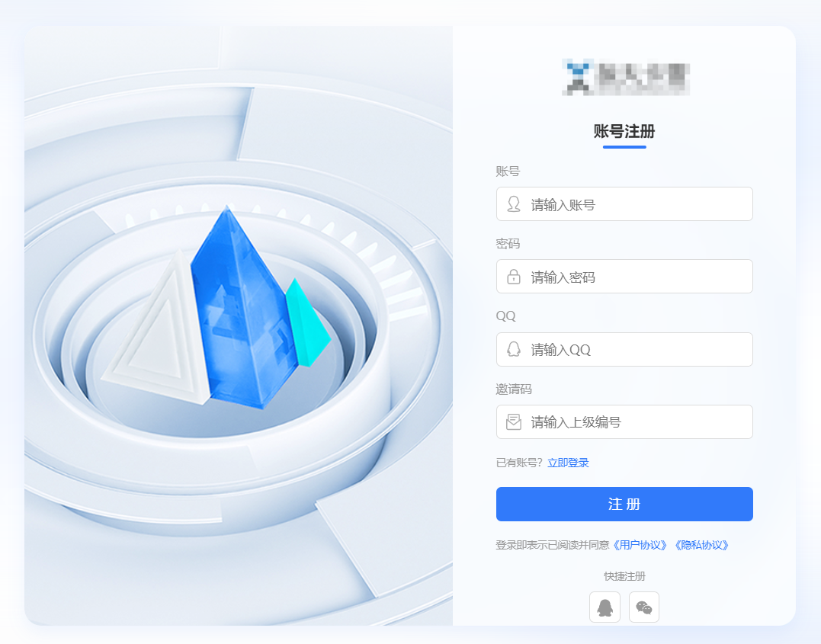Image resolution: width=821 pixels, height=644 pixels.
Task: Click the WeChat quick register icon
Action: click(x=644, y=607)
